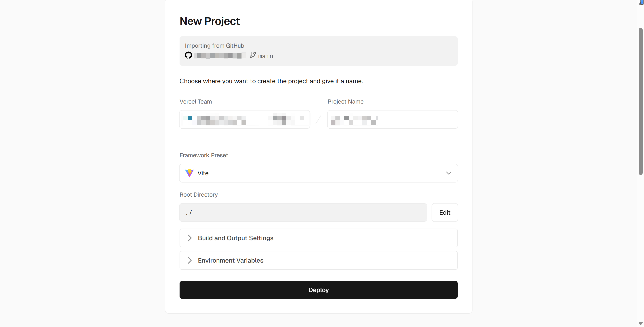The width and height of the screenshot is (644, 327).
Task: Click the GitHub octocat icon
Action: pyautogui.click(x=189, y=55)
